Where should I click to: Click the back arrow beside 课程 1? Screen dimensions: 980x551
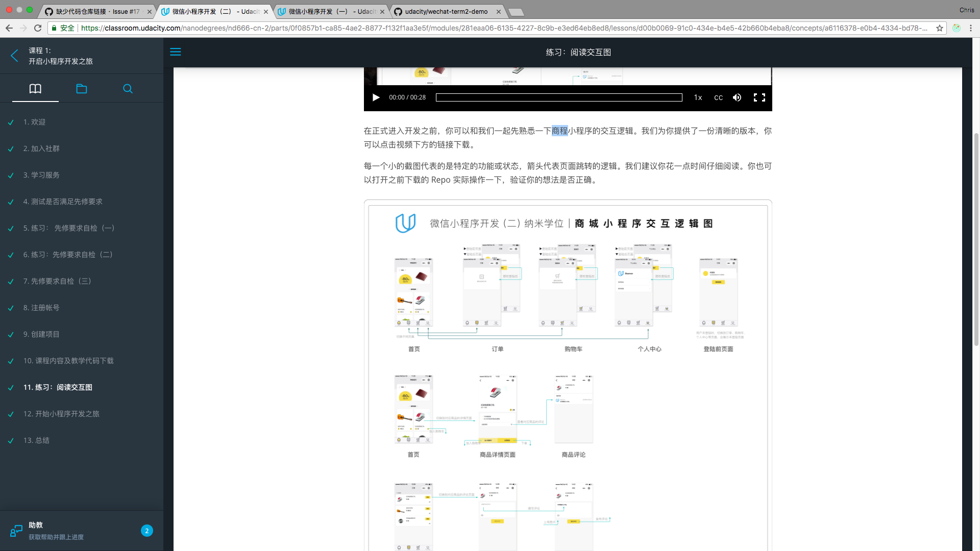point(14,56)
